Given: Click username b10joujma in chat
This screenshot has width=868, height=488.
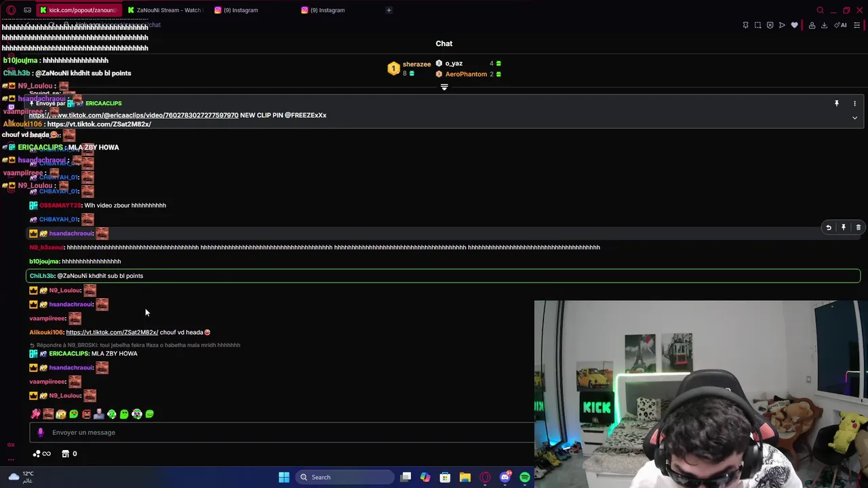Looking at the screenshot, I should coord(44,262).
